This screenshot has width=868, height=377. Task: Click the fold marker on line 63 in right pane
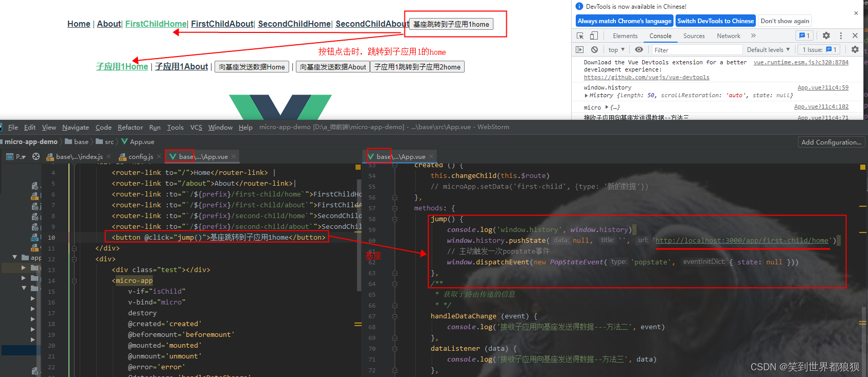395,273
